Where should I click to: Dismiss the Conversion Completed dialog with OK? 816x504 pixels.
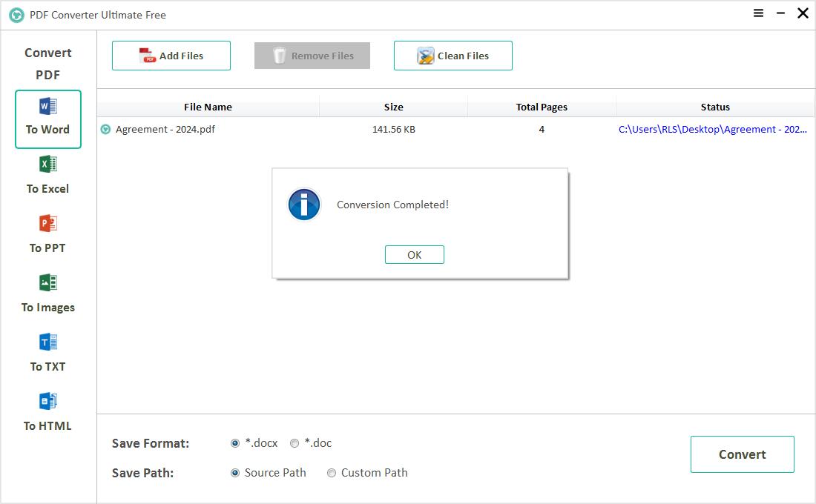(x=414, y=254)
